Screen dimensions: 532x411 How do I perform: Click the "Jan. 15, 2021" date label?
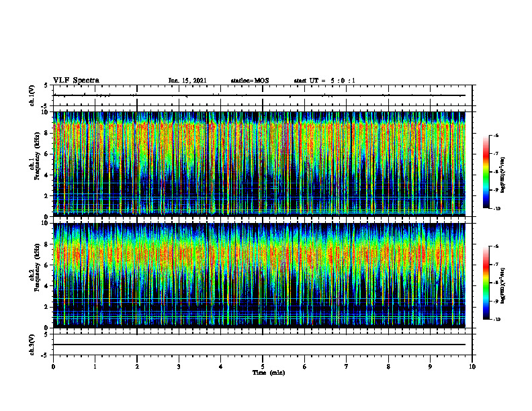(x=187, y=81)
